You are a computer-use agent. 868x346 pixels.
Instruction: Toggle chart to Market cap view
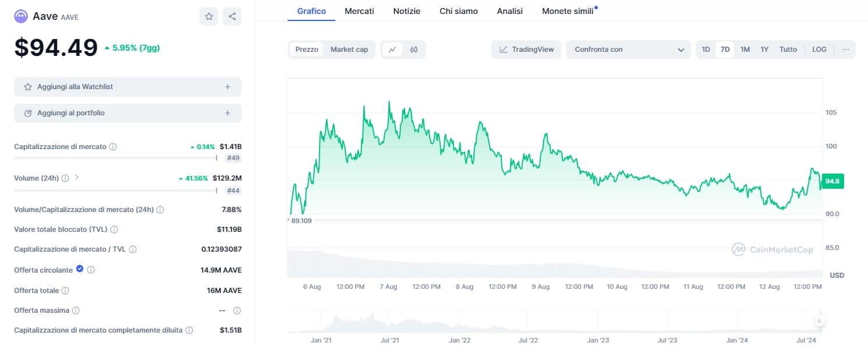pyautogui.click(x=349, y=50)
